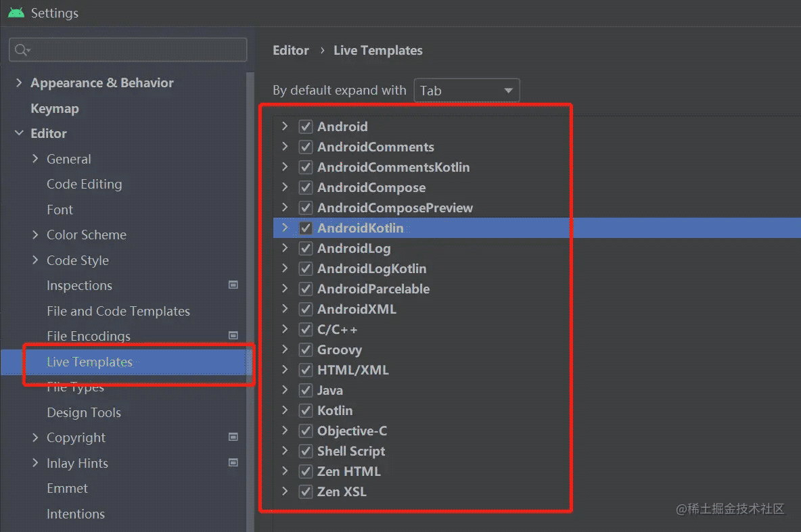The width and height of the screenshot is (801, 532).
Task: Click the project-level icon beside File Encodings
Action: tap(233, 336)
